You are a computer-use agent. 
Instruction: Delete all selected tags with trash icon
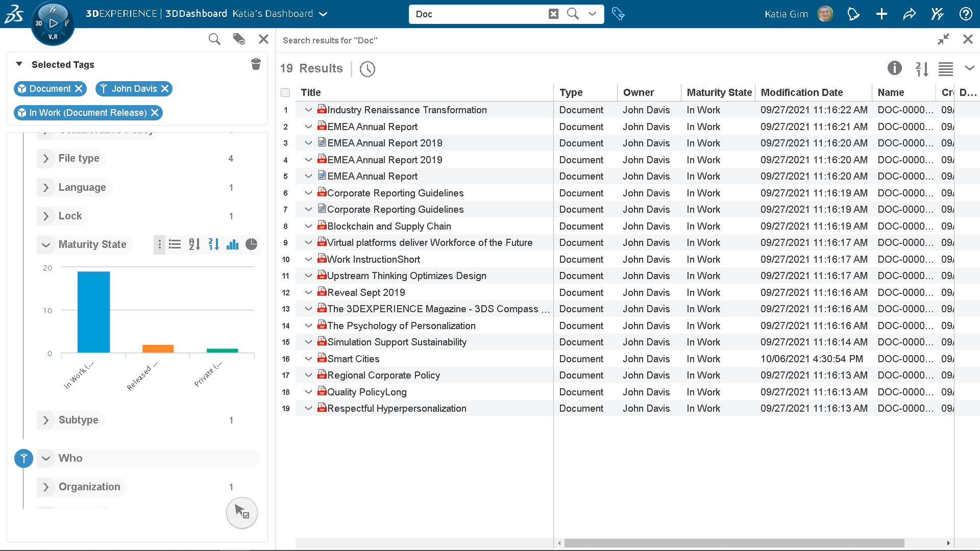[x=256, y=64]
